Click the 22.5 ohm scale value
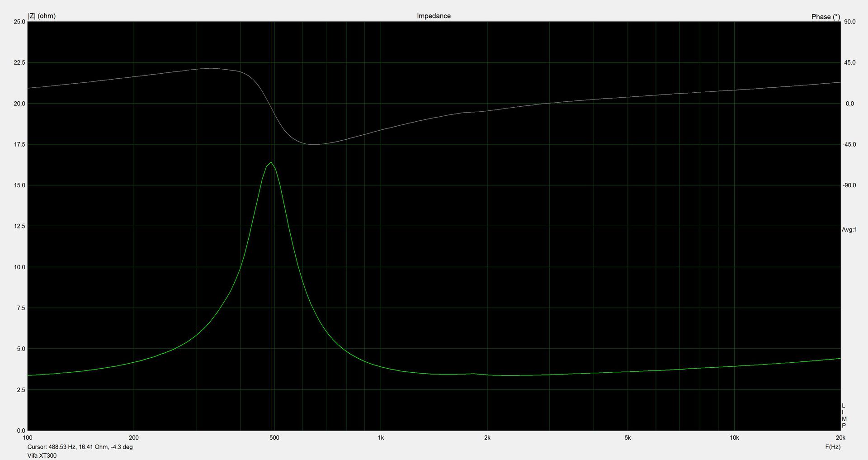The image size is (868, 460). click(x=19, y=62)
